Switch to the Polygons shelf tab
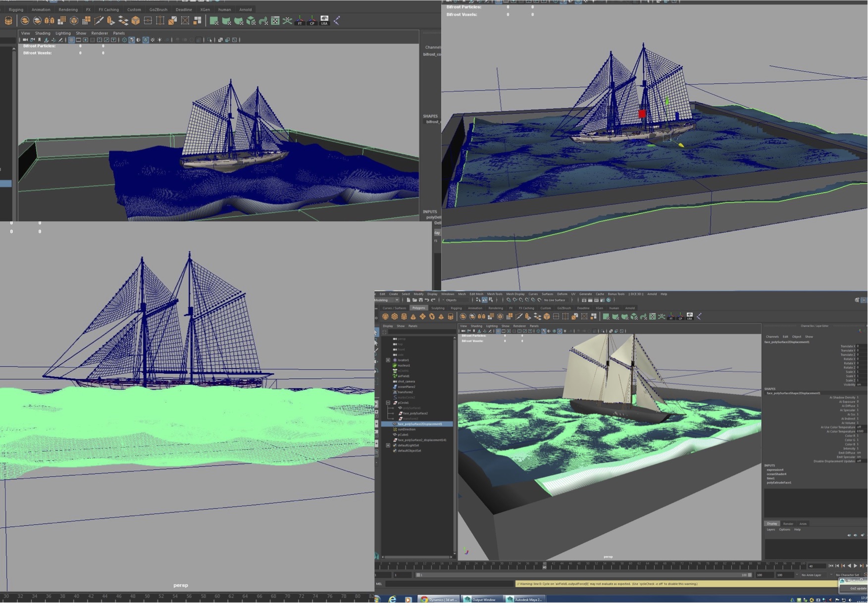868x614 pixels. [418, 308]
